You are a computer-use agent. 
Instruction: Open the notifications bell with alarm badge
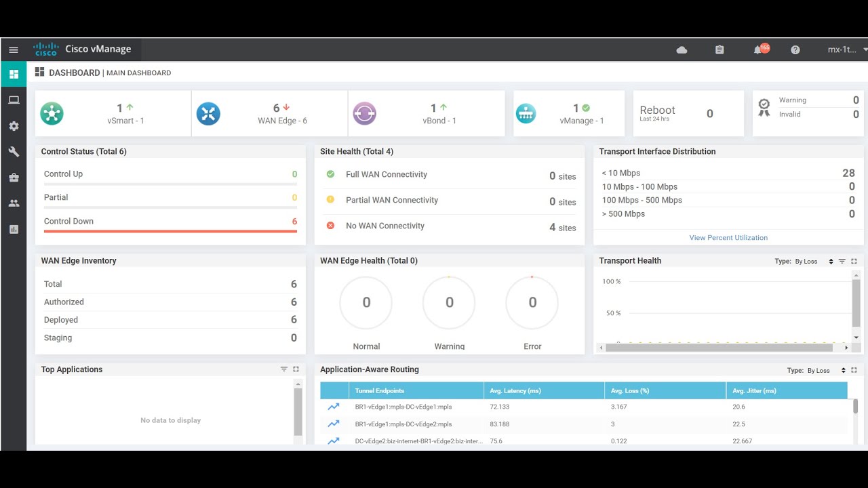(x=760, y=49)
